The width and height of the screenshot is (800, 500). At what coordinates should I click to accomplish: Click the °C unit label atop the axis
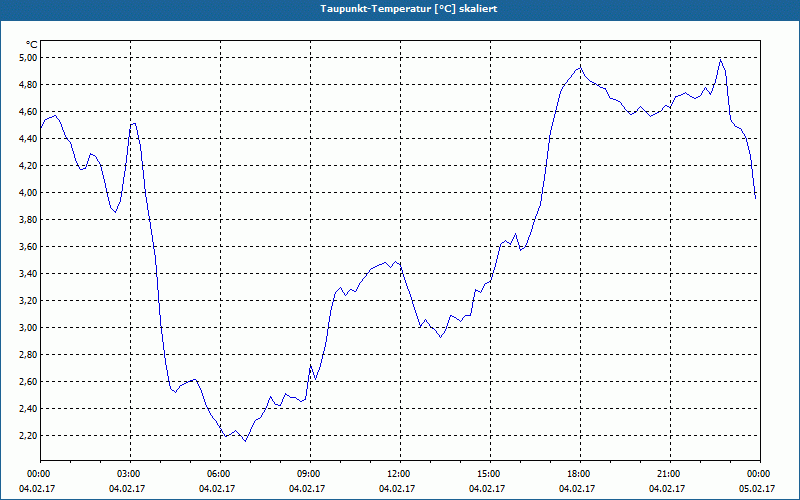(31, 45)
